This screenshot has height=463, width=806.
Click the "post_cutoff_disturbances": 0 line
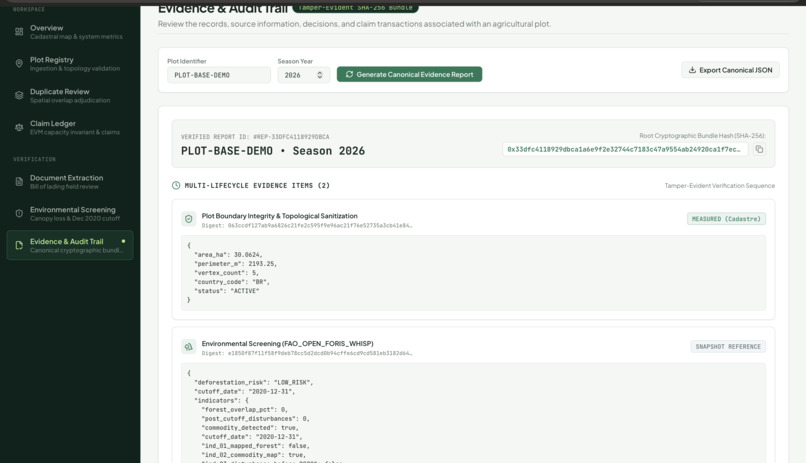click(x=255, y=419)
